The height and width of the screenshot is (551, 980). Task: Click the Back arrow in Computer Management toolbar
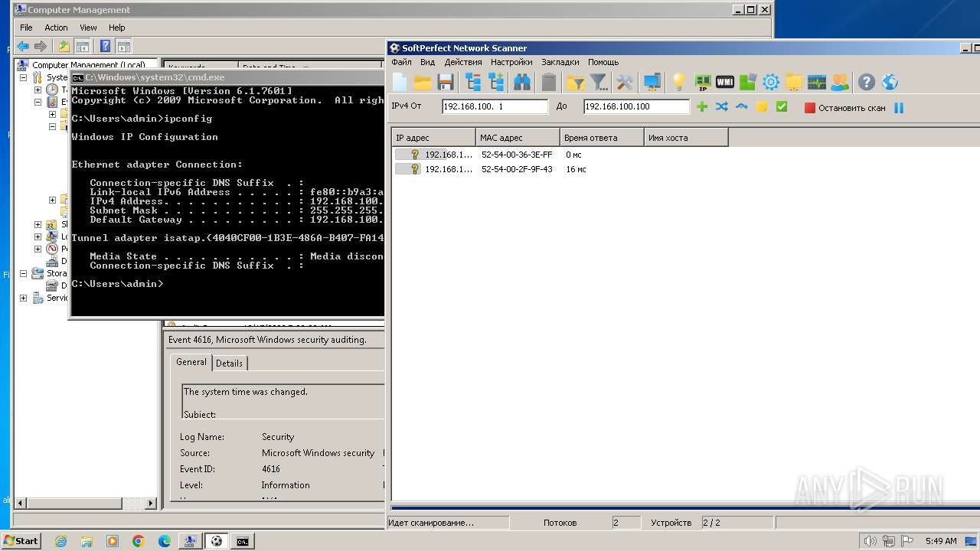[23, 46]
